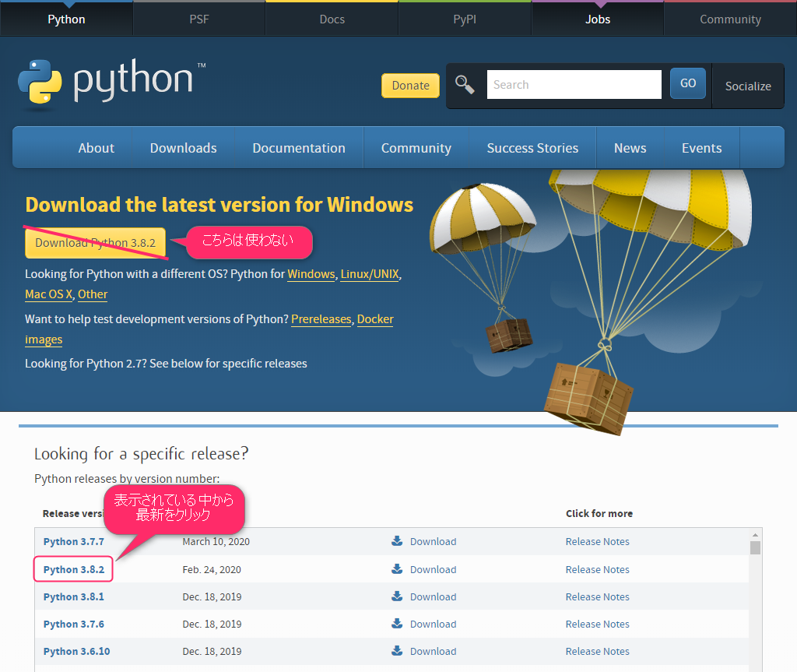This screenshot has width=797, height=672.
Task: Open the Documentation menu
Action: click(299, 148)
